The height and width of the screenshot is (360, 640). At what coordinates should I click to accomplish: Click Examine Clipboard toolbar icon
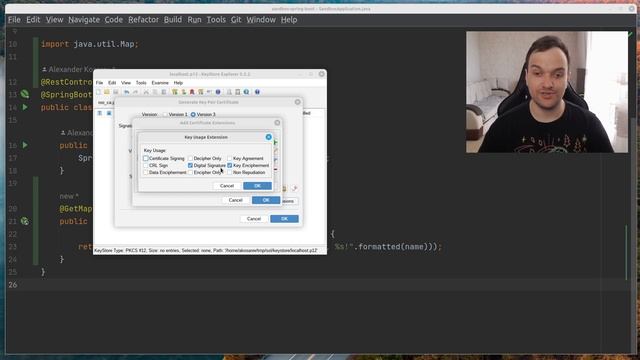pos(238,92)
